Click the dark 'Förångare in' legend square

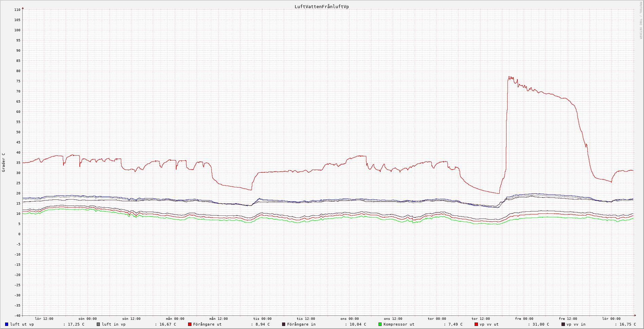[284, 324]
